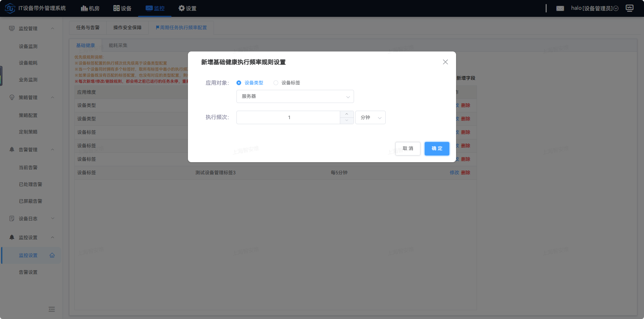The image size is (644, 319).
Task: Click the 执行频次 number input field
Action: [289, 117]
